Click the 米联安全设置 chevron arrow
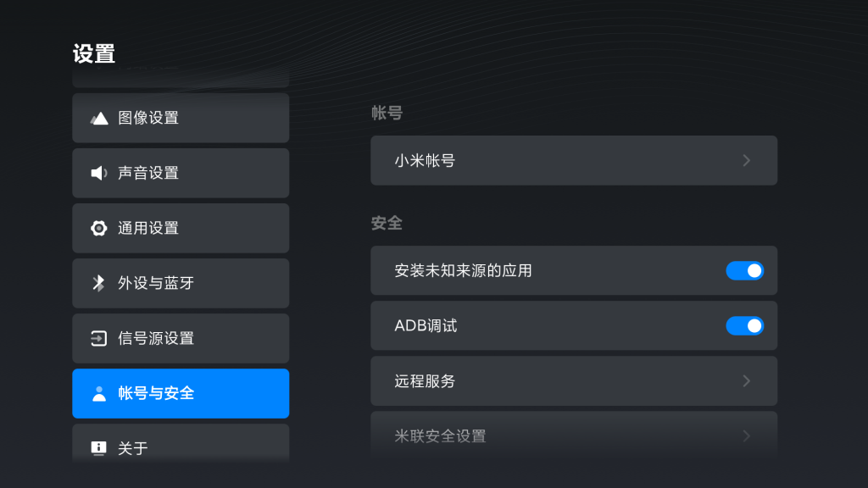 (747, 436)
